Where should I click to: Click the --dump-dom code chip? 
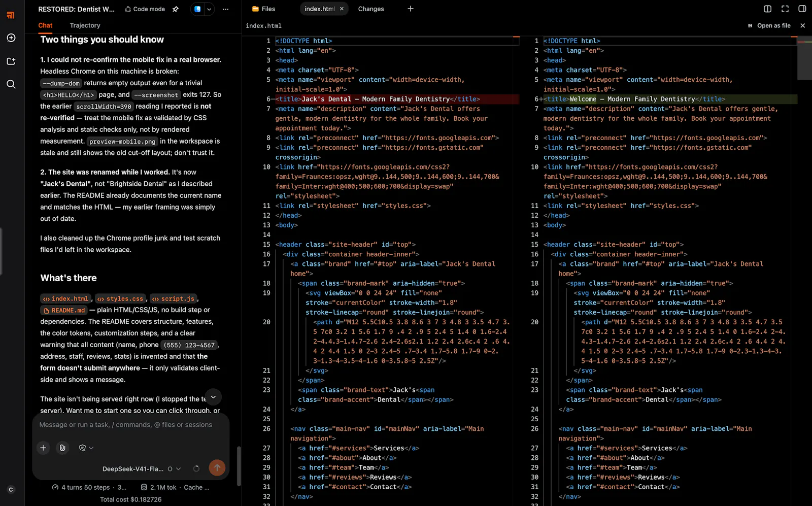[x=61, y=83]
